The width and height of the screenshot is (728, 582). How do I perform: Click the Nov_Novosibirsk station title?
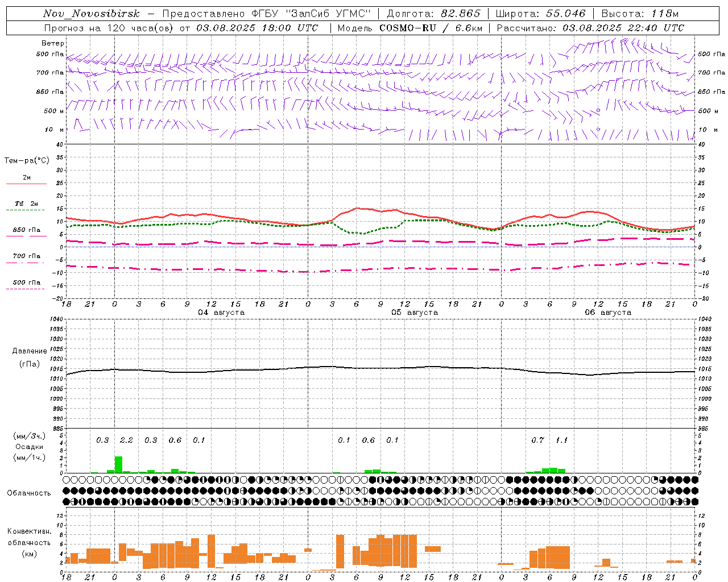91,14
